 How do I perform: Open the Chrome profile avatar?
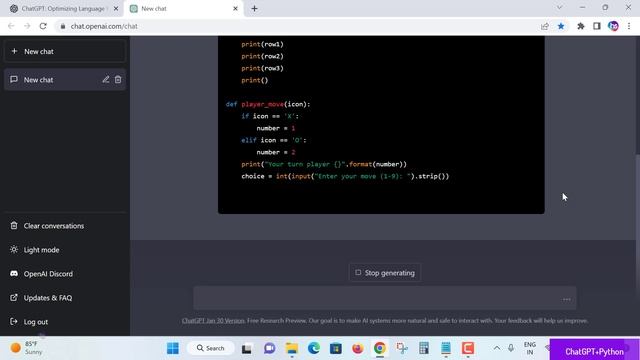click(x=613, y=26)
